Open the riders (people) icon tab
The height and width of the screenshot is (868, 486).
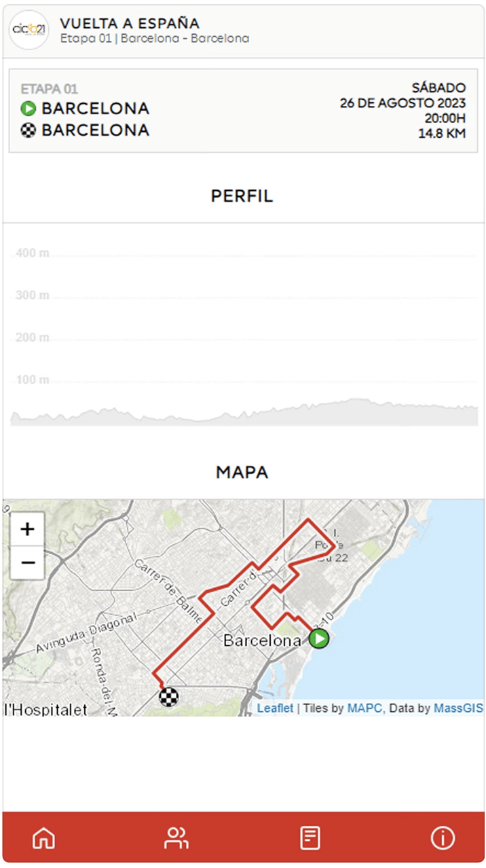pyautogui.click(x=176, y=837)
